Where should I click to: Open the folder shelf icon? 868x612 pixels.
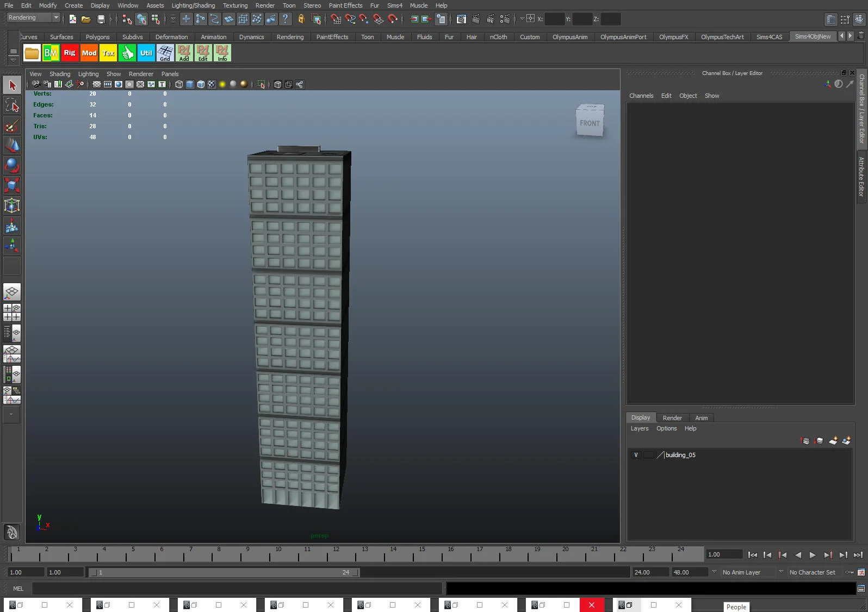click(32, 53)
